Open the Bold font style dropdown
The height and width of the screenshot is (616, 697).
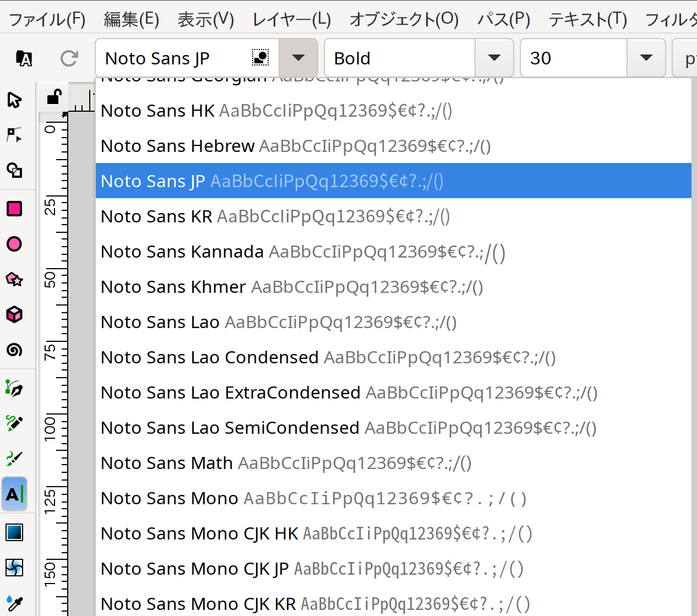(x=494, y=58)
